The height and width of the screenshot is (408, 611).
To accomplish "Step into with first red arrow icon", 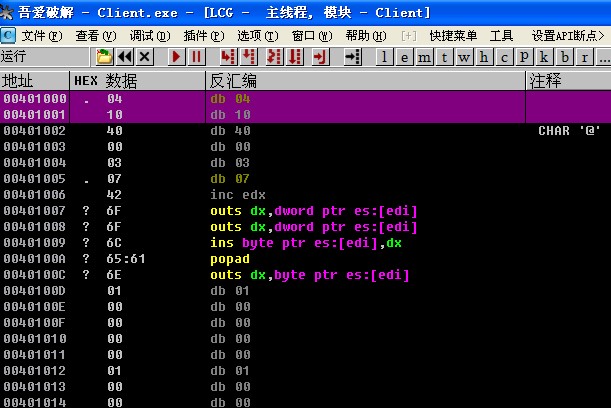I will point(228,57).
